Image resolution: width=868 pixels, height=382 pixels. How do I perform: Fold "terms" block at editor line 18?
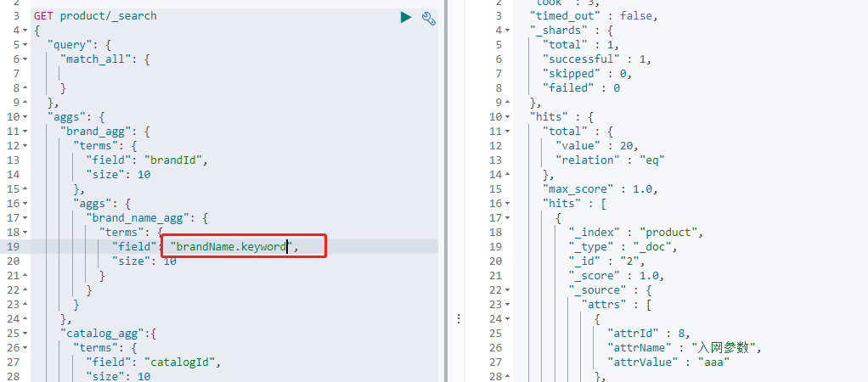25,232
